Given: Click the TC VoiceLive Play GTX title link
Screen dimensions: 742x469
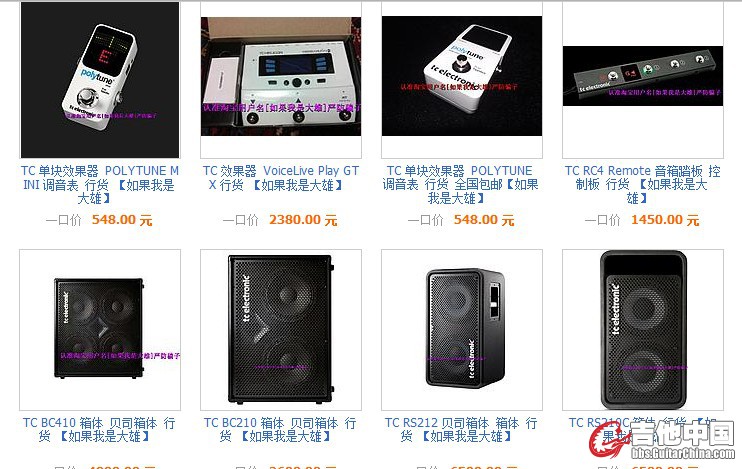Looking at the screenshot, I should point(281,178).
